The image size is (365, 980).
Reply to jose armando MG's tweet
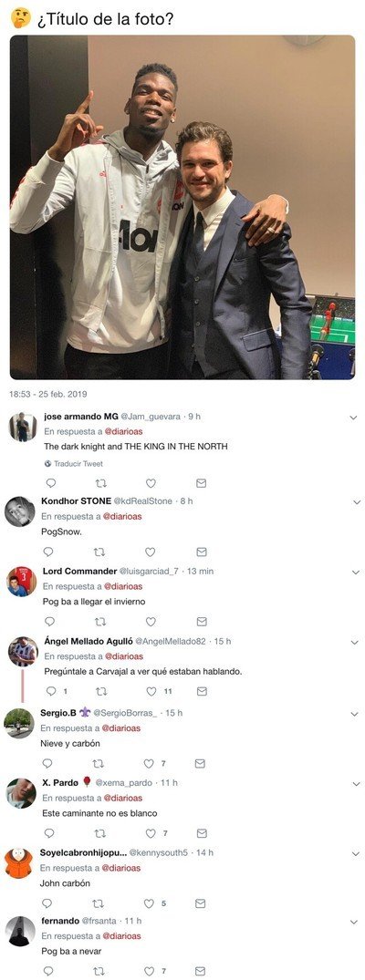51,482
